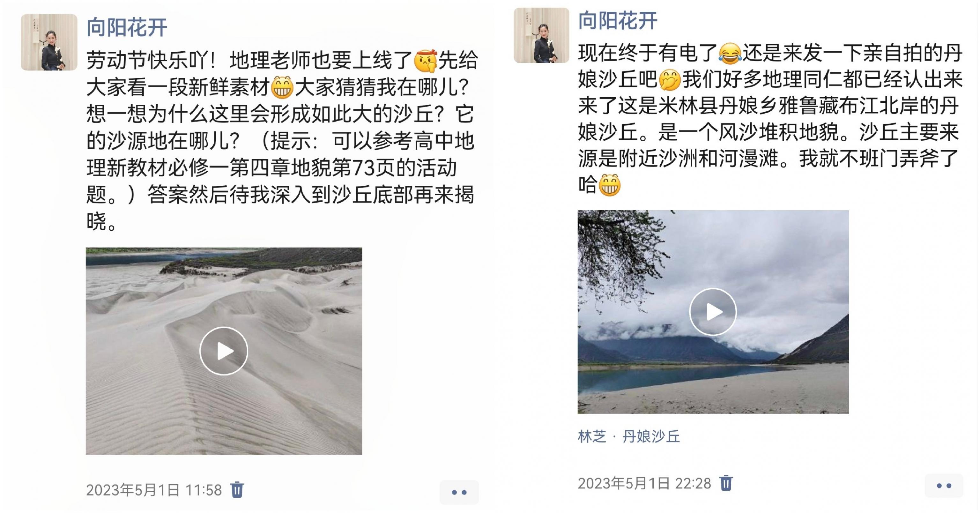Image resolution: width=980 pixels, height=513 pixels.
Task: Click the 2023年5月1日 11:58 timestamp
Action: click(x=154, y=490)
